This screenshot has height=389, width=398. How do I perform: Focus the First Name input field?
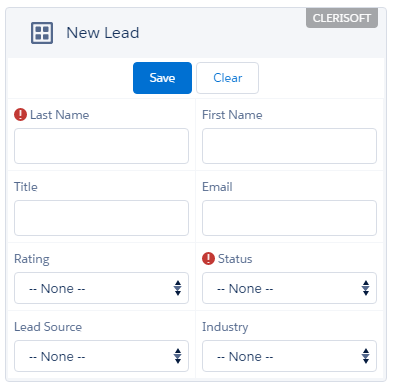(289, 146)
